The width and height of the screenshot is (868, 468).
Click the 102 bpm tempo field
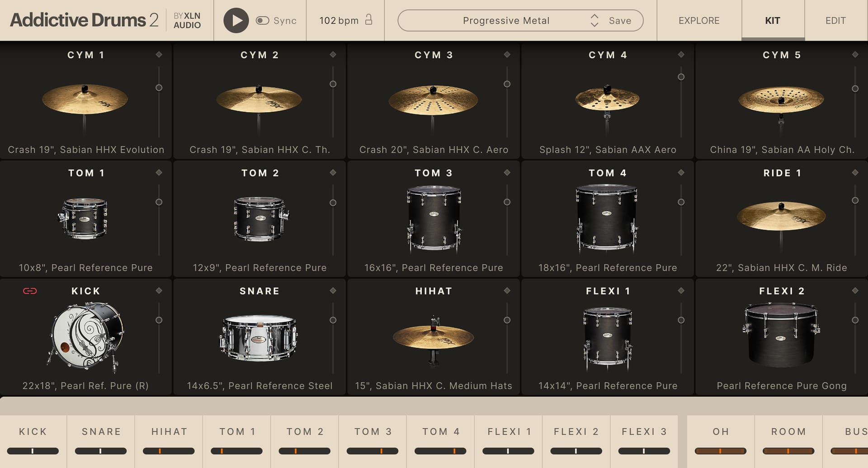pos(338,20)
